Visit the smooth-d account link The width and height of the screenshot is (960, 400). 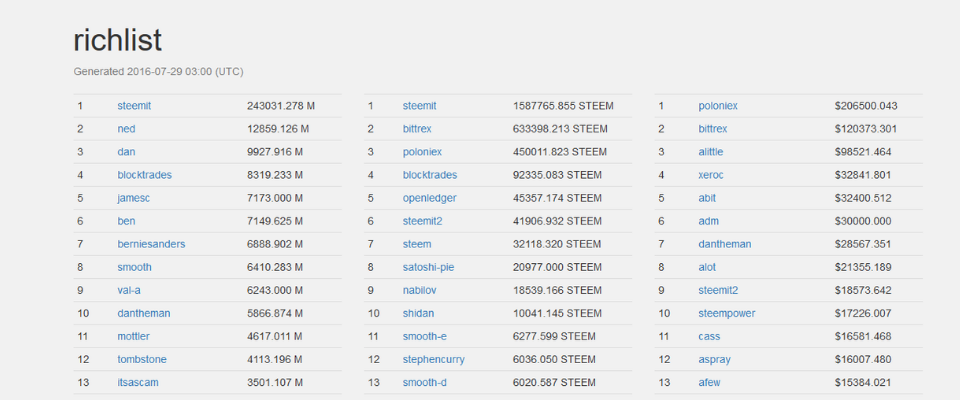point(426,383)
